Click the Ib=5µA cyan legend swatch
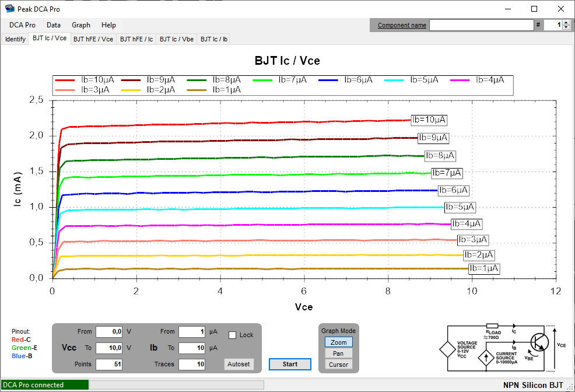The width and height of the screenshot is (575, 392). (x=394, y=80)
